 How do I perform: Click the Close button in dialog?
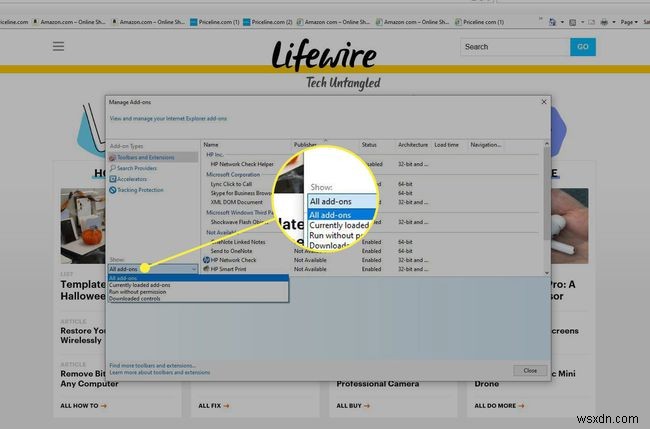tap(530, 371)
